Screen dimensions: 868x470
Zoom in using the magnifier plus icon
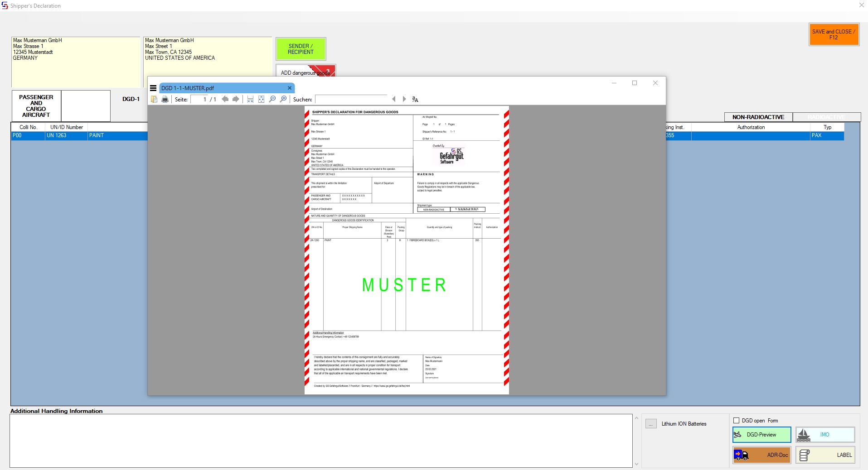(x=283, y=99)
